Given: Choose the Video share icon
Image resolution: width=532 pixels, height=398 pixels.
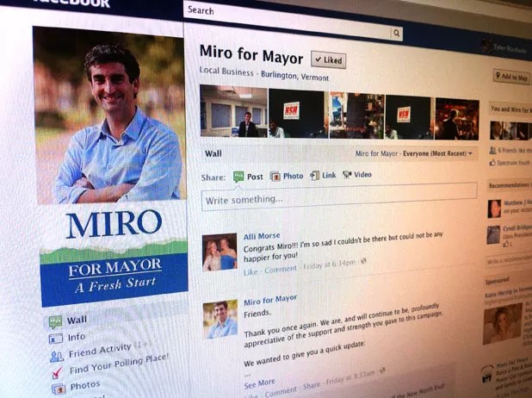Looking at the screenshot, I should pyautogui.click(x=347, y=175).
